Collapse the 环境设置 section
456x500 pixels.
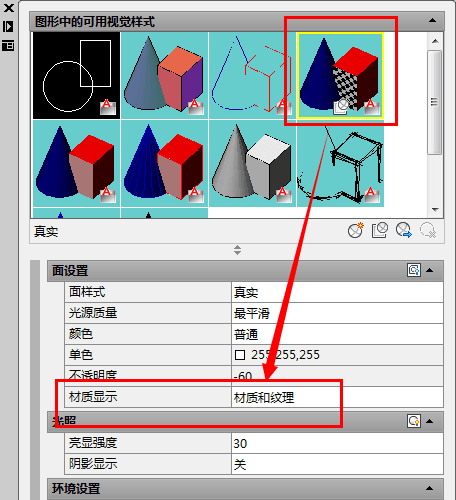[x=430, y=489]
